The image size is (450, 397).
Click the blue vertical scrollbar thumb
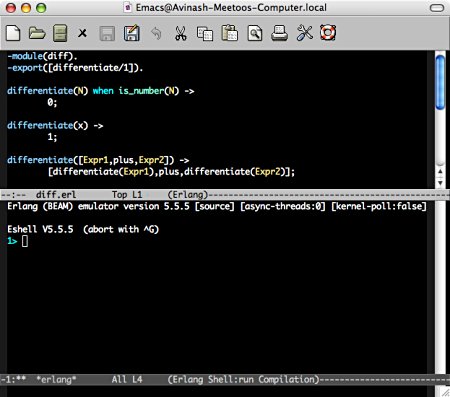coord(440,82)
